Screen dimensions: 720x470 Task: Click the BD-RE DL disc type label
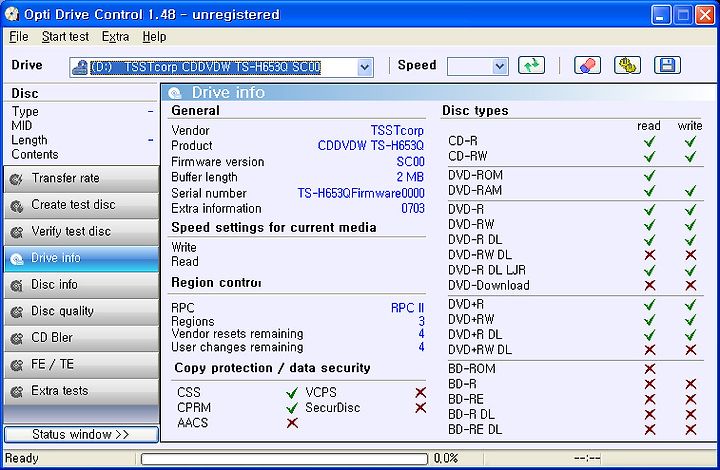pos(475,430)
